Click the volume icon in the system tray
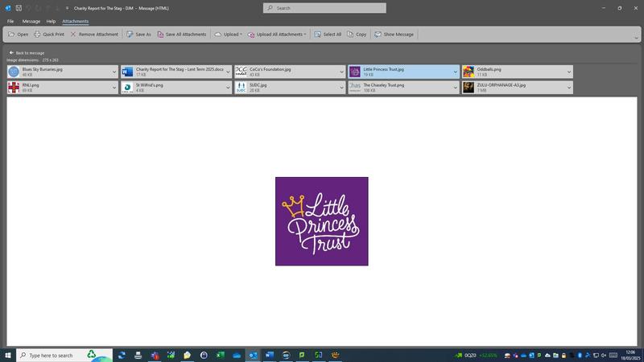 604,355
